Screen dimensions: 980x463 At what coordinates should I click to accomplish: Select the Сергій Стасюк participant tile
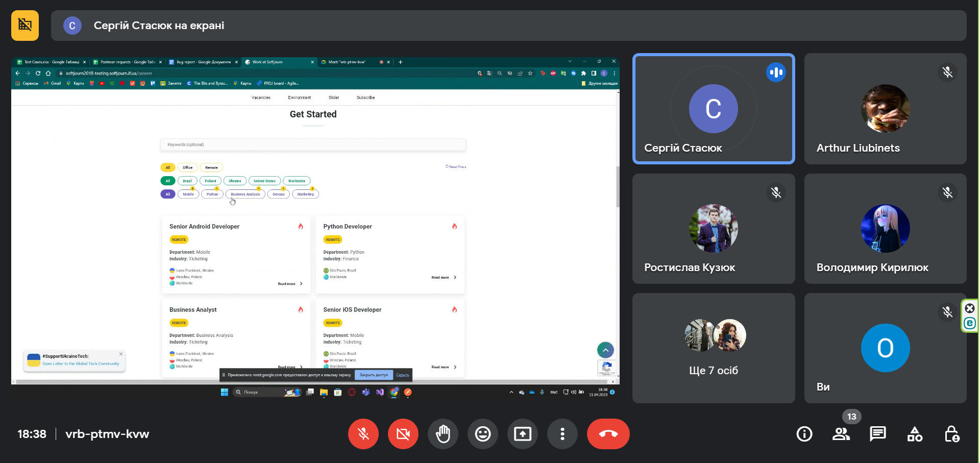(x=714, y=109)
